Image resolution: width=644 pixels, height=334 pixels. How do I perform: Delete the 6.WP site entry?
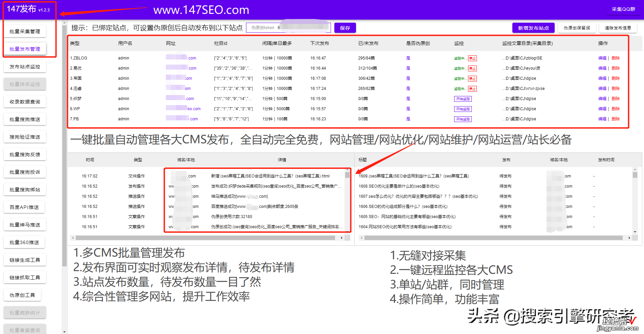[616, 109]
